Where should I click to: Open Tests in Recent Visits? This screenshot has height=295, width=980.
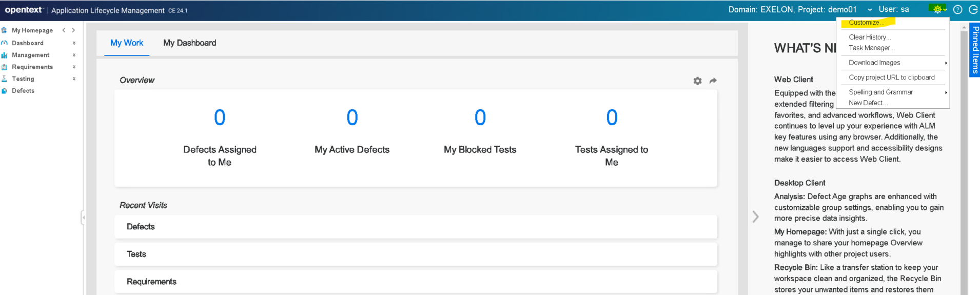click(416, 254)
